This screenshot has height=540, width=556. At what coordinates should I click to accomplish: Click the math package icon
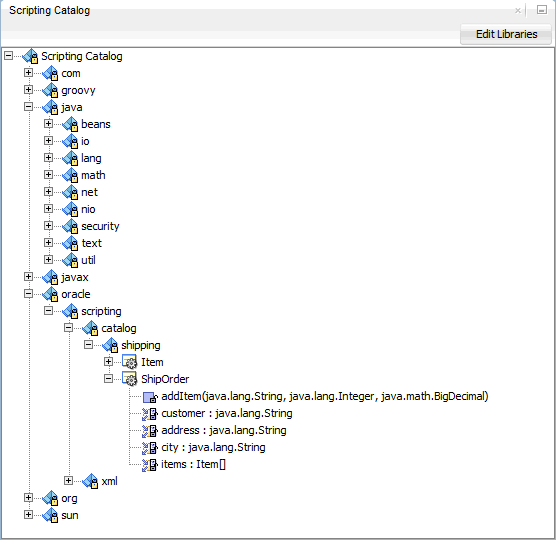70,175
